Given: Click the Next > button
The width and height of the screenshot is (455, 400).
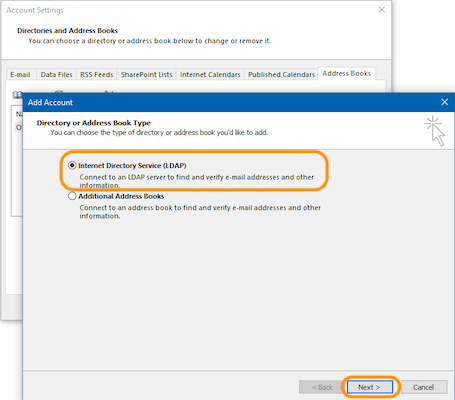Looking at the screenshot, I should point(369,387).
